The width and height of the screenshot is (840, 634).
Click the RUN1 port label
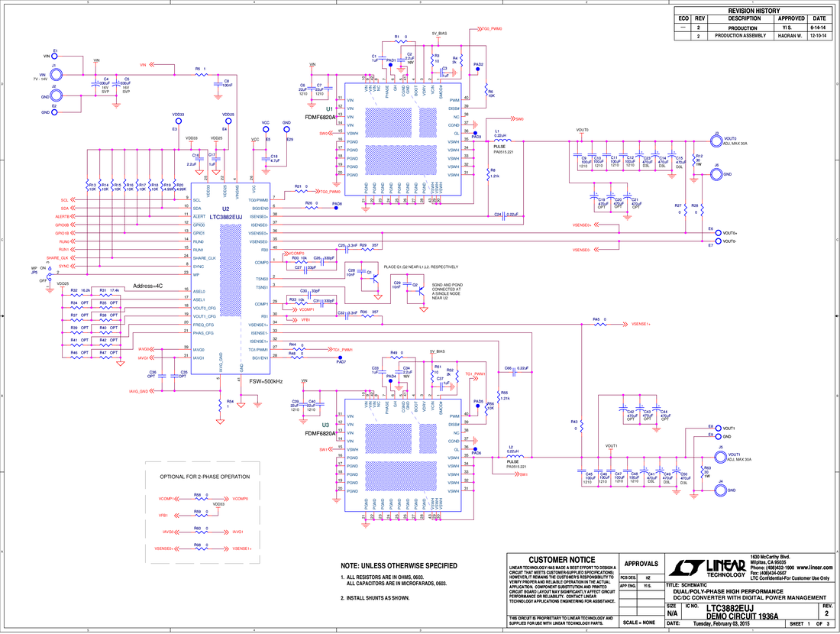pyautogui.click(x=63, y=250)
